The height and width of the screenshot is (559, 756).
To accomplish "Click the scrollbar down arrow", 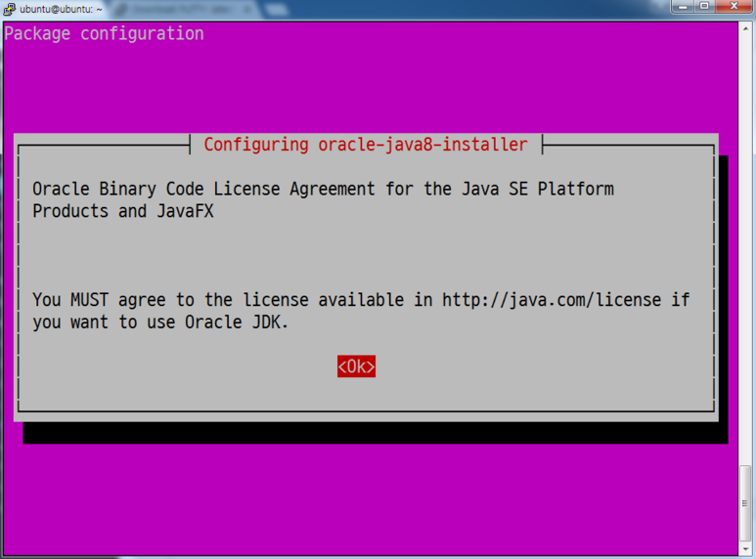I will pyautogui.click(x=746, y=548).
